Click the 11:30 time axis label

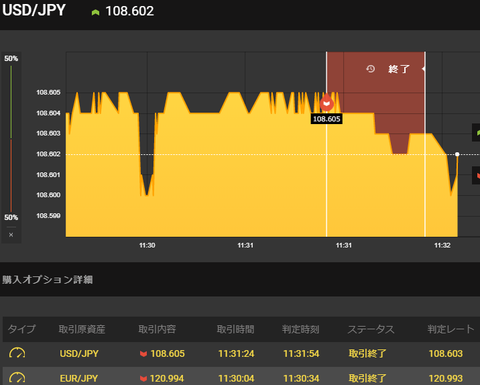point(147,246)
